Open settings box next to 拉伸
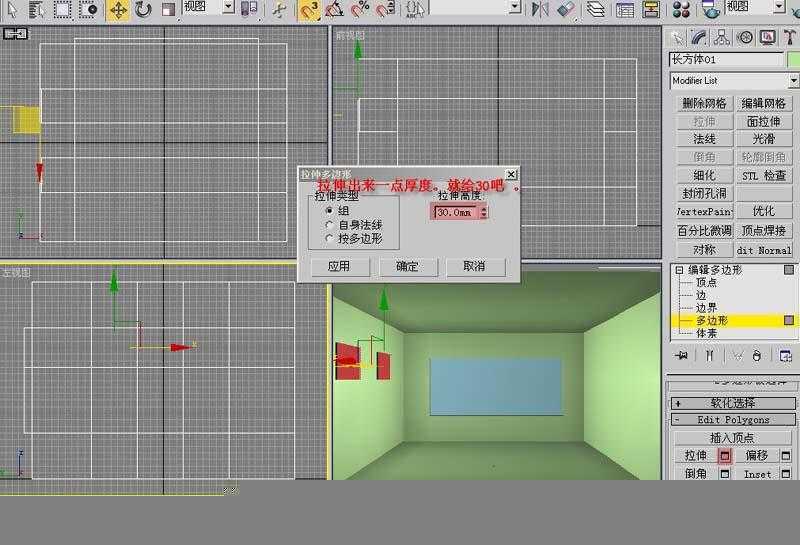 pos(724,456)
